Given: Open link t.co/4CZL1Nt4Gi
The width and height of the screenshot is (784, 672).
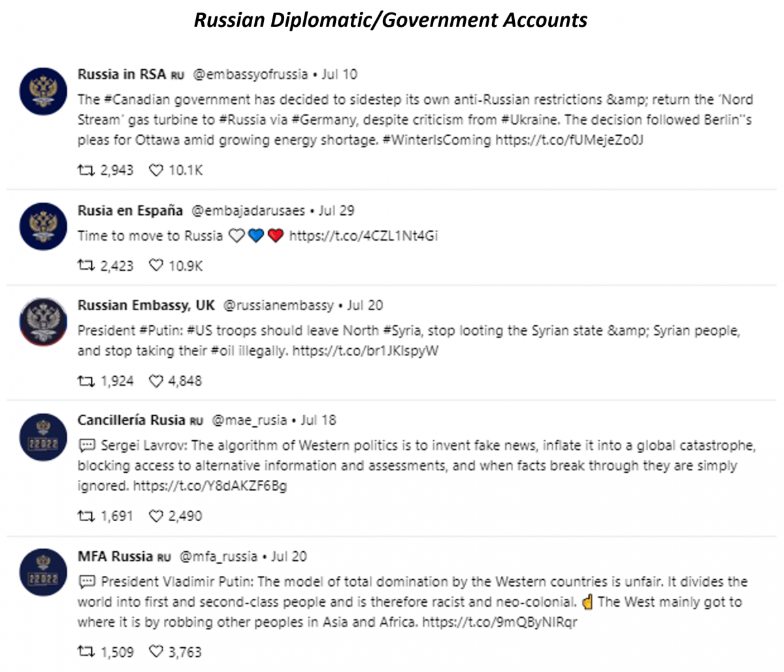Looking at the screenshot, I should [363, 236].
